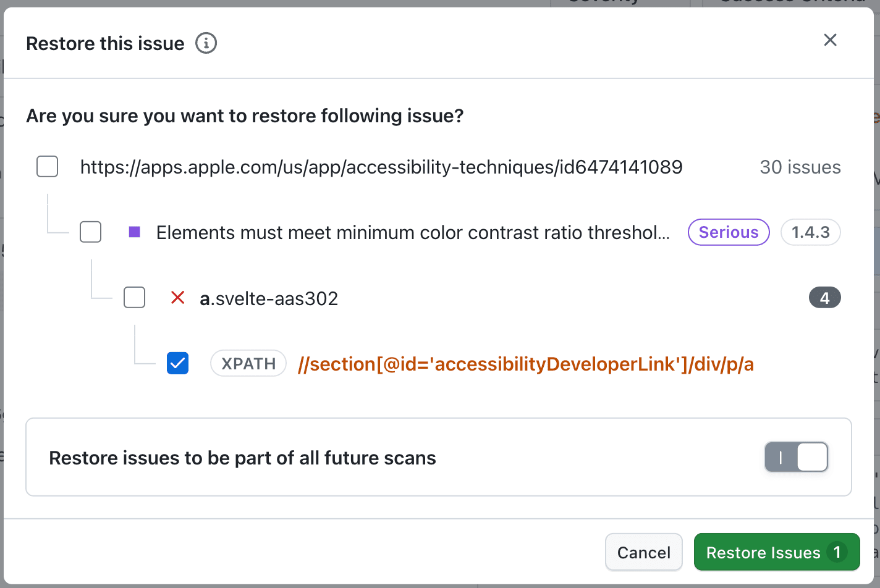Click the Cancel button
Screen dimensions: 880x588
643,552
